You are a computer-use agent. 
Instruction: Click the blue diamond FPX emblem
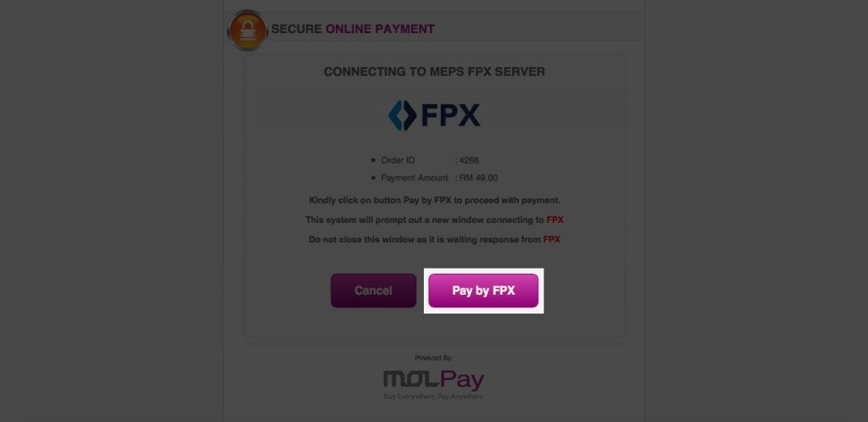tap(403, 115)
